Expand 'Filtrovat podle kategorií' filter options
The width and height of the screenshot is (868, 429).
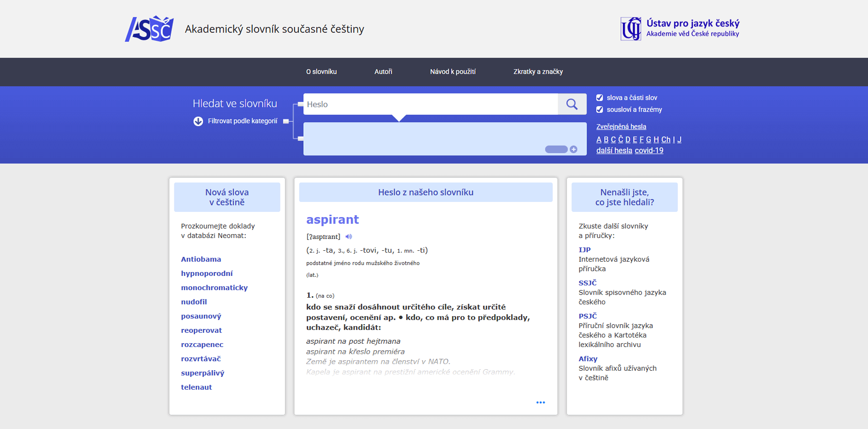(x=242, y=121)
